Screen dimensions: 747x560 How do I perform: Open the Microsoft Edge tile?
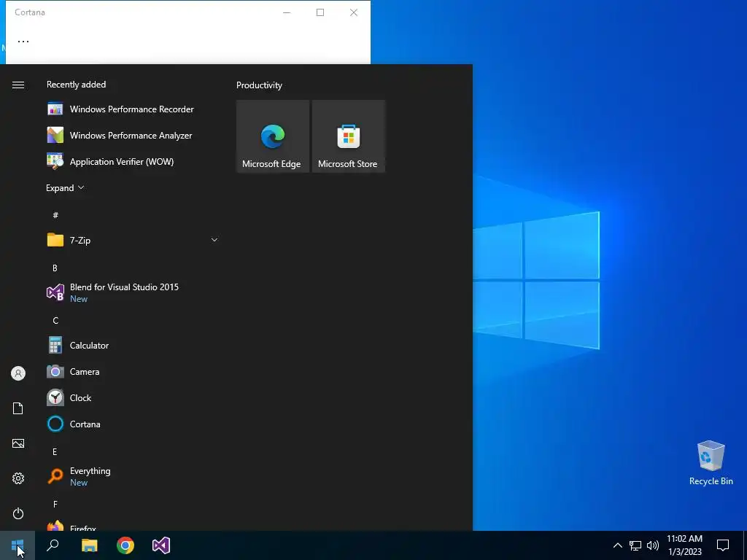click(273, 136)
